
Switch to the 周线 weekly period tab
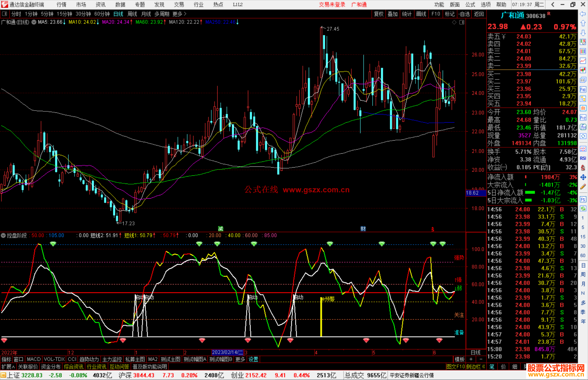(132, 14)
